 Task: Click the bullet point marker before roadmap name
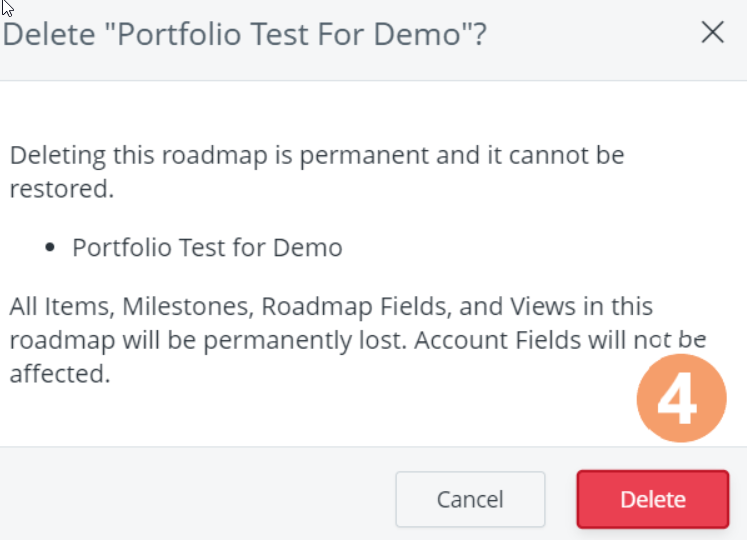click(x=49, y=249)
